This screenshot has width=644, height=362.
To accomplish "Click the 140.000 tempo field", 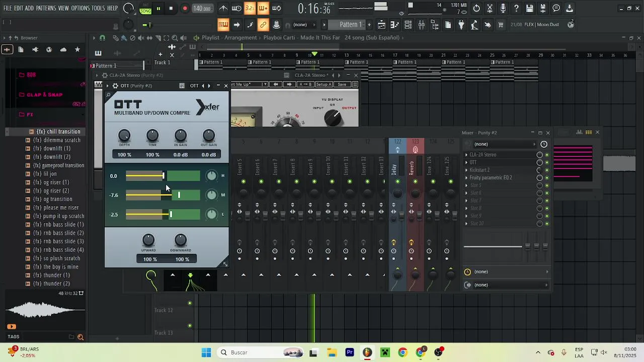I will [202, 9].
